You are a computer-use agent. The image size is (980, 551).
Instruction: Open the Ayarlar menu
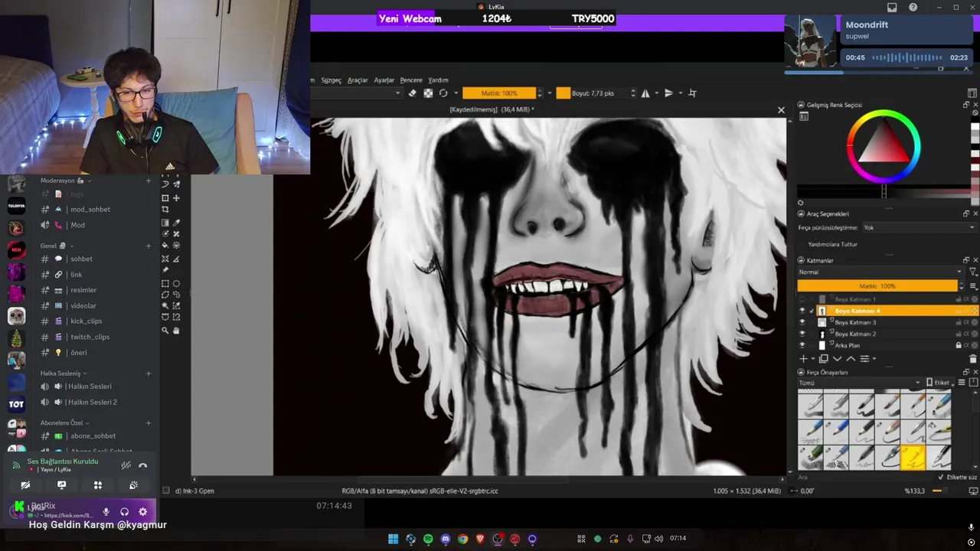[x=384, y=80]
